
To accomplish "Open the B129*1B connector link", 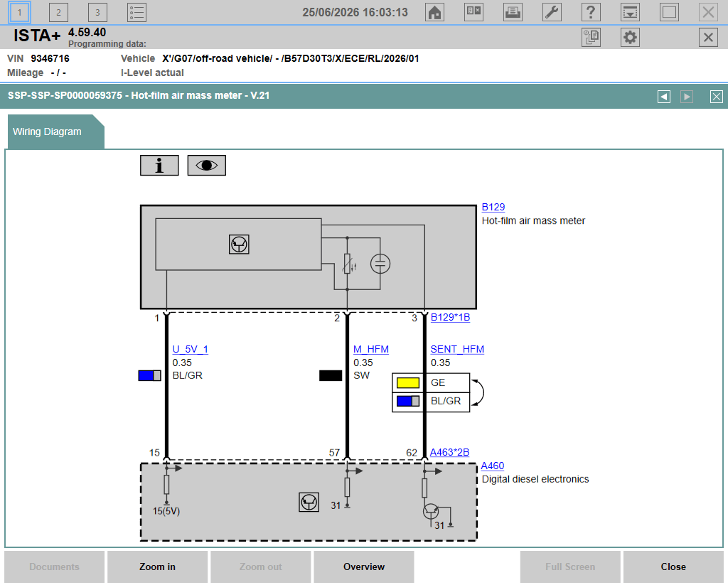I will pos(450,317).
